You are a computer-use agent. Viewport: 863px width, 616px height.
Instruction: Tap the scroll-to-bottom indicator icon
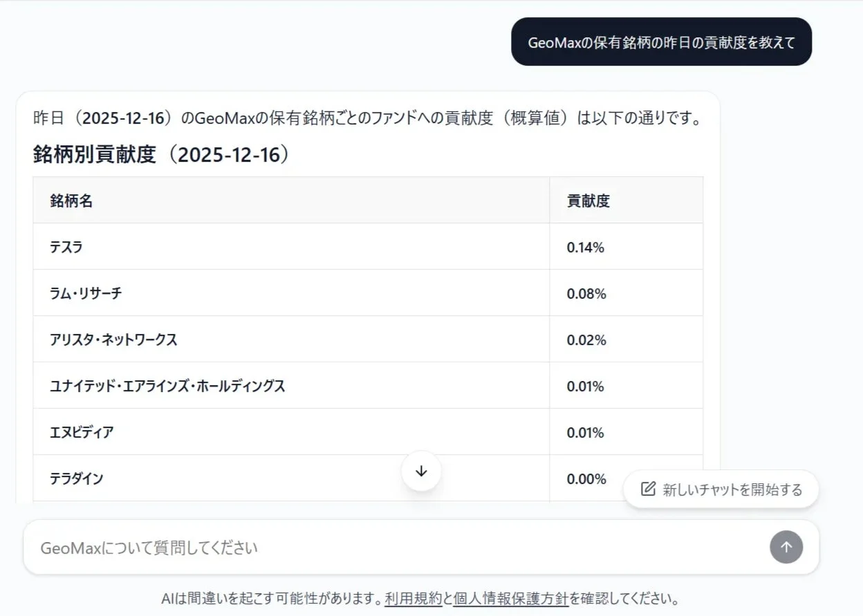click(x=421, y=470)
